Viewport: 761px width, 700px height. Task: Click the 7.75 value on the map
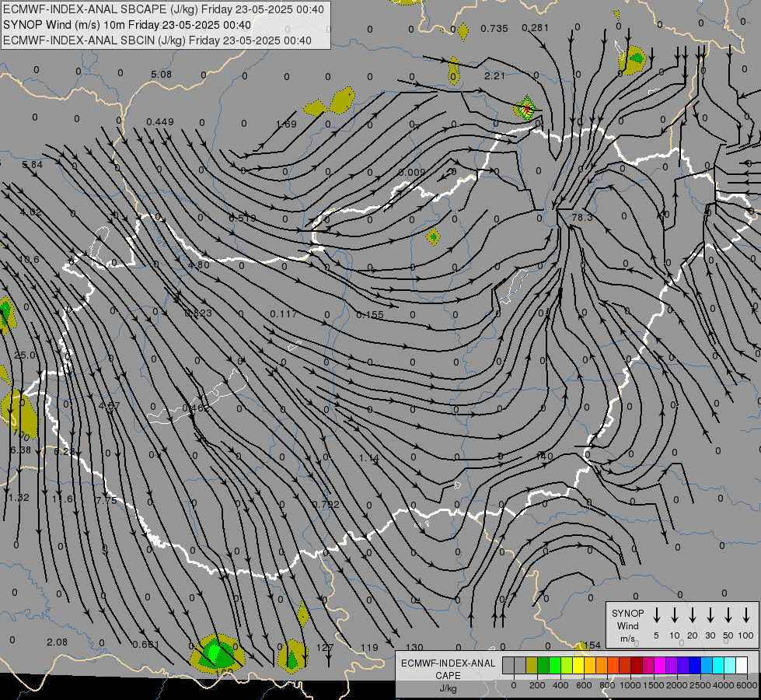tap(106, 500)
